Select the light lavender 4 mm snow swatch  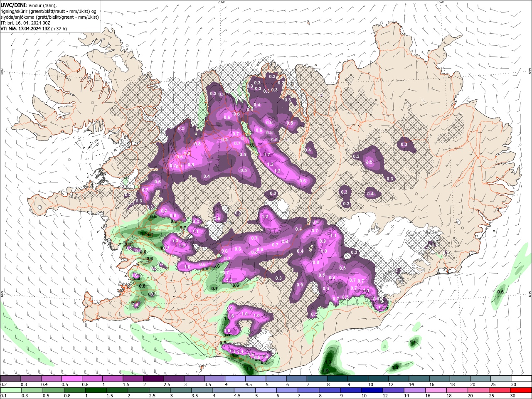(235, 379)
